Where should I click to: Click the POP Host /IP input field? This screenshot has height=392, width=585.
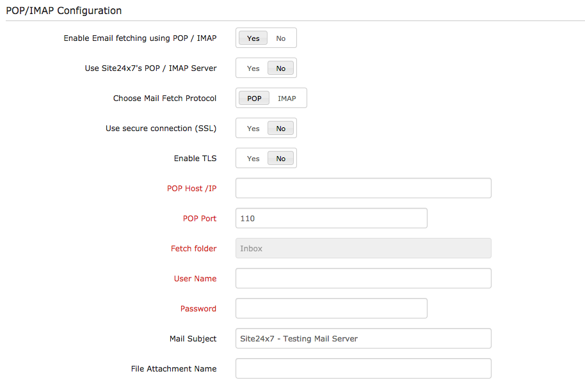pyautogui.click(x=363, y=189)
